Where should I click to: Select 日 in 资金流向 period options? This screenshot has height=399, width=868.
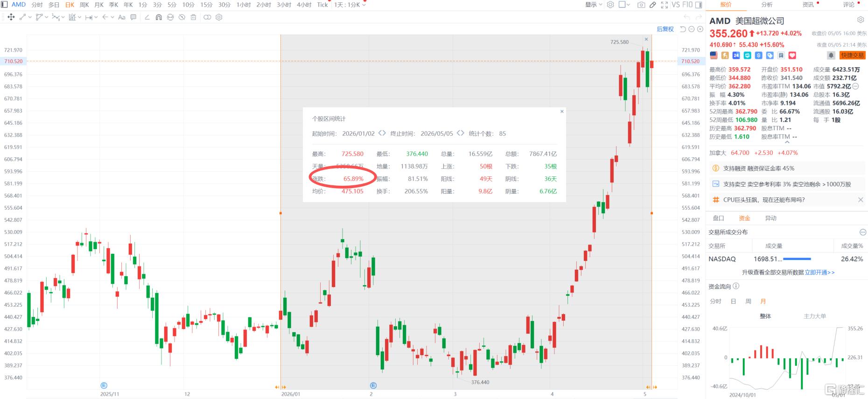pos(733,301)
